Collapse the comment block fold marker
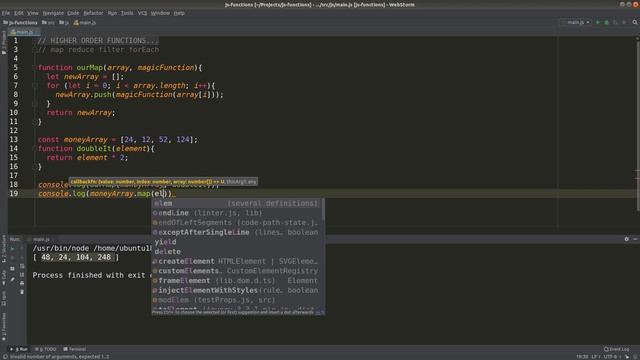This screenshot has width=640, height=360. [x=35, y=50]
